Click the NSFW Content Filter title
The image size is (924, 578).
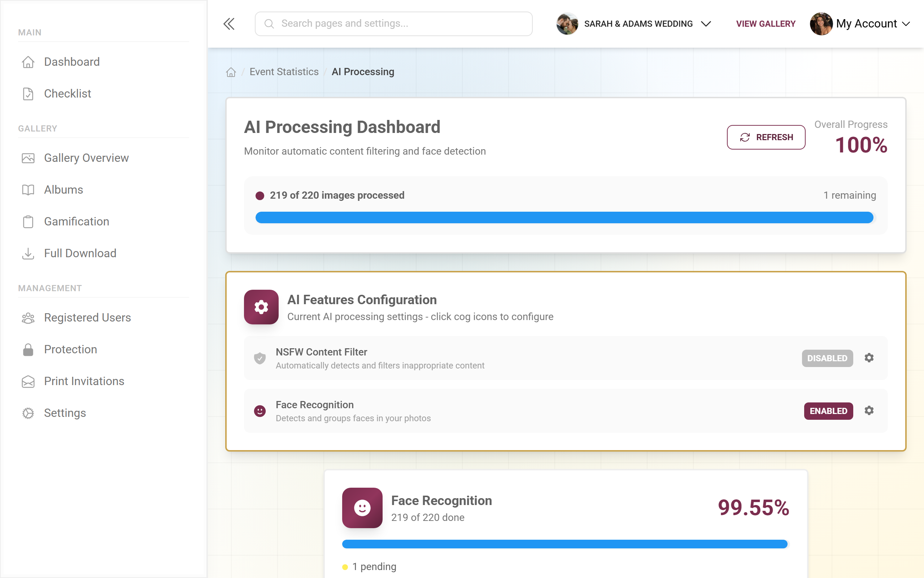[321, 352]
